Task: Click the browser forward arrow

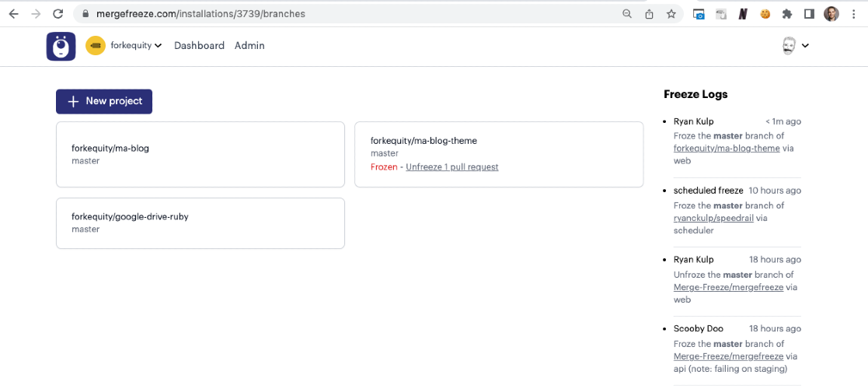Action: click(36, 15)
